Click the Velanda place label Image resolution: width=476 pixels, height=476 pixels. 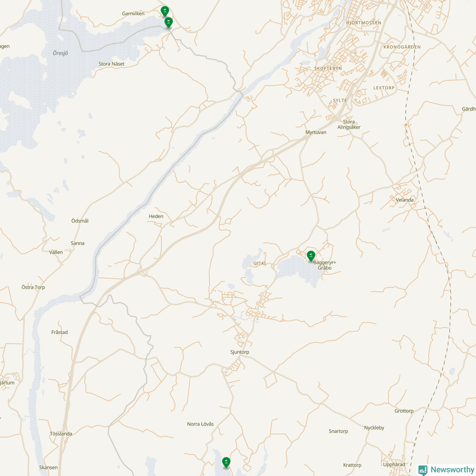405,200
